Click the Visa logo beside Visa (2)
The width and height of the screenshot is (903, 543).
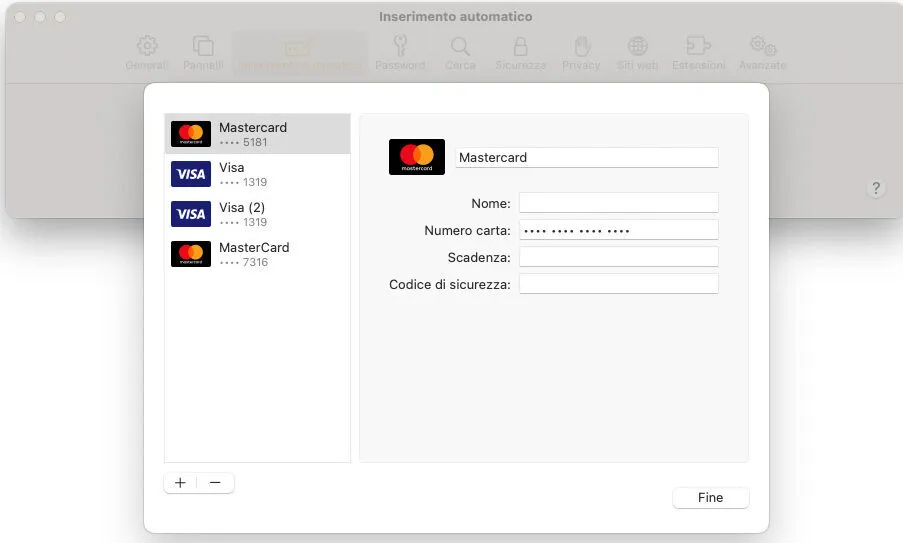[x=191, y=214]
